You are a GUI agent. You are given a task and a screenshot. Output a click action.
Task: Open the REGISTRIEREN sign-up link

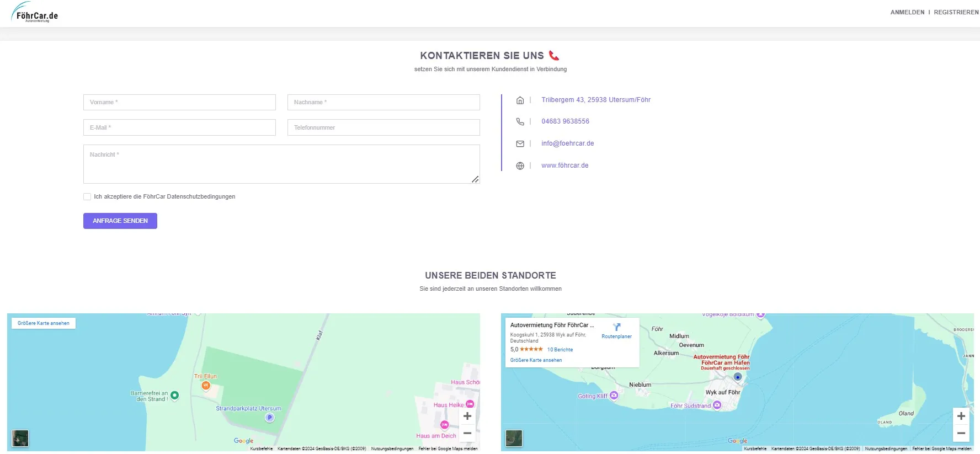(x=956, y=12)
